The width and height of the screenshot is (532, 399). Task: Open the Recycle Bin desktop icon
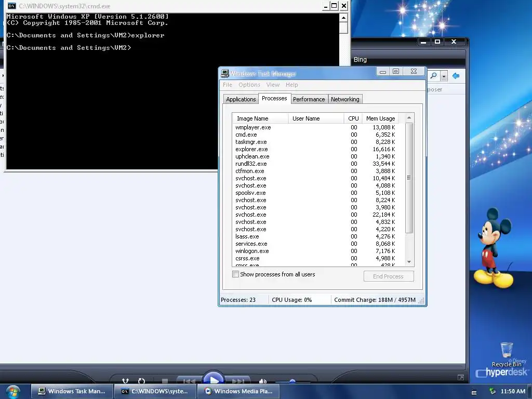tap(507, 354)
